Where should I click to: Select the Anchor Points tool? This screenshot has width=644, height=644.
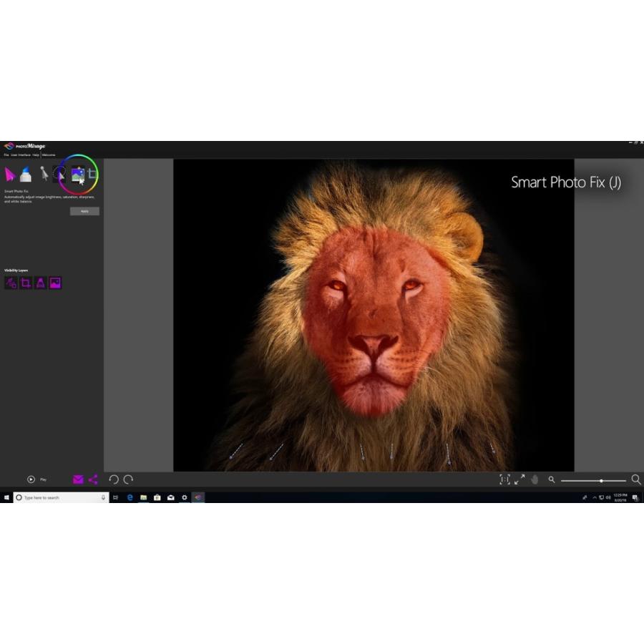tap(44, 172)
